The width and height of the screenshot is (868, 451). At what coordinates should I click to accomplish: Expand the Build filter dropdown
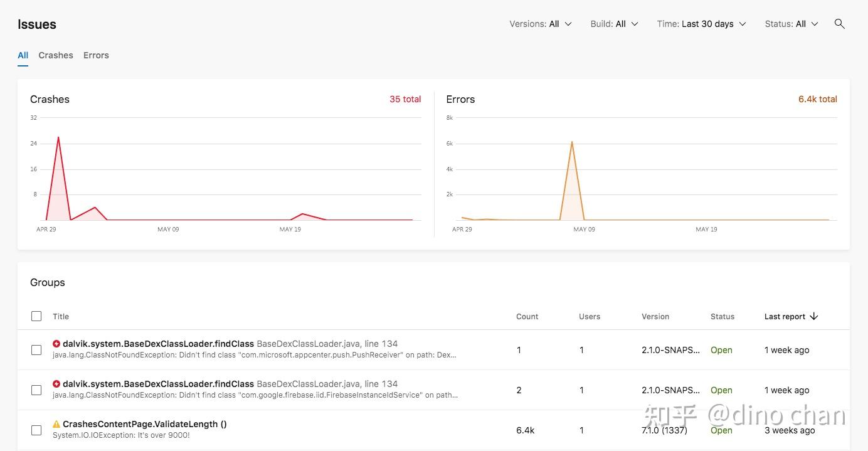click(614, 24)
